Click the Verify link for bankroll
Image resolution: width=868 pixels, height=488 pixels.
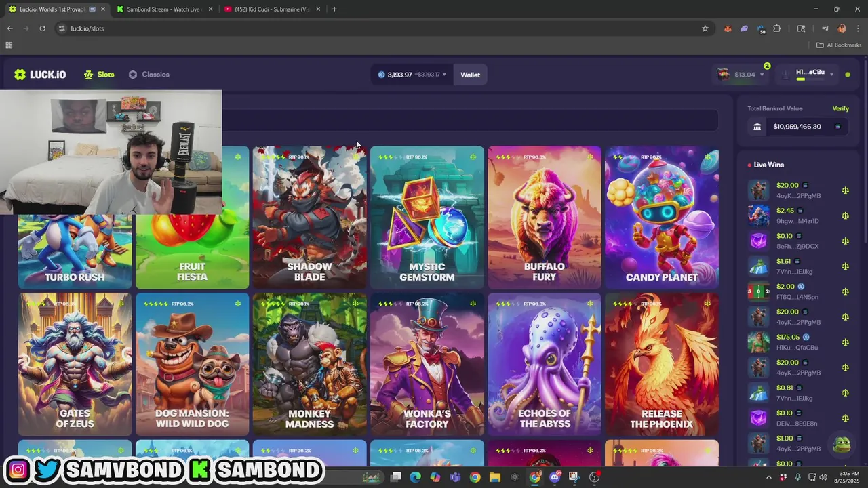point(840,108)
